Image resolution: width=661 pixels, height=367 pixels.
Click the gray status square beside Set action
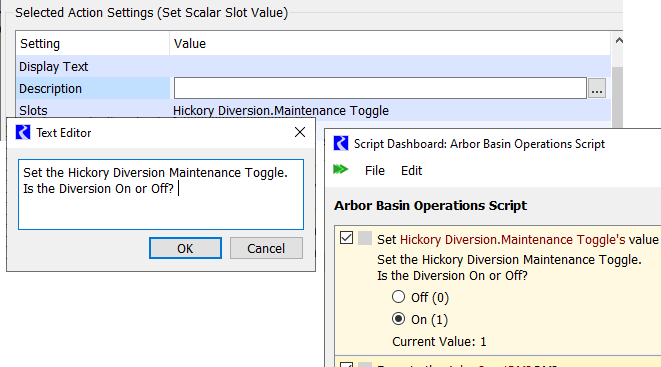pyautogui.click(x=365, y=238)
